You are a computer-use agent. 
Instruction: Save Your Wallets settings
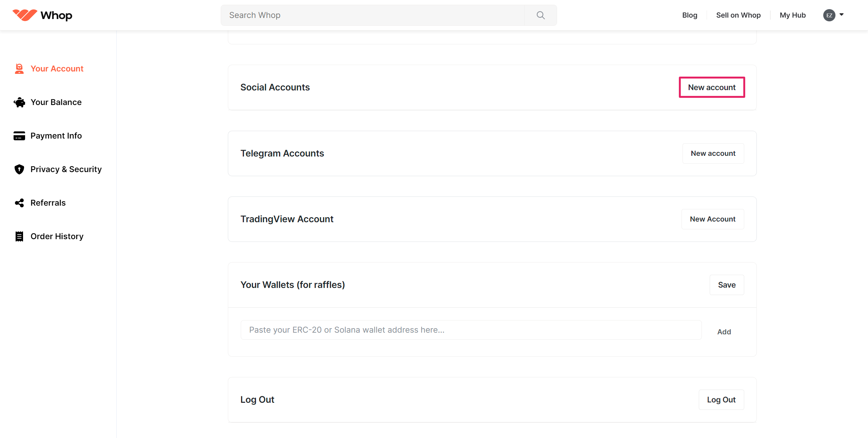[x=727, y=285]
